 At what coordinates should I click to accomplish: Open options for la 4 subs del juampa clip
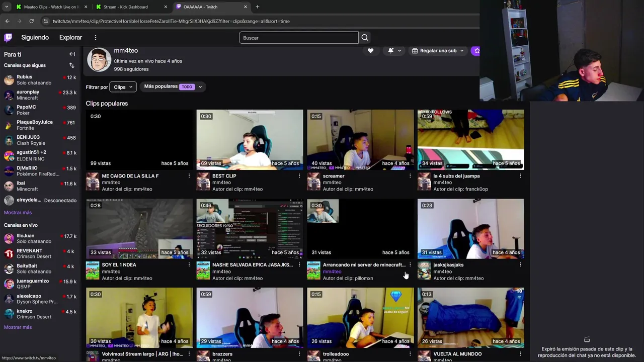coord(521,176)
